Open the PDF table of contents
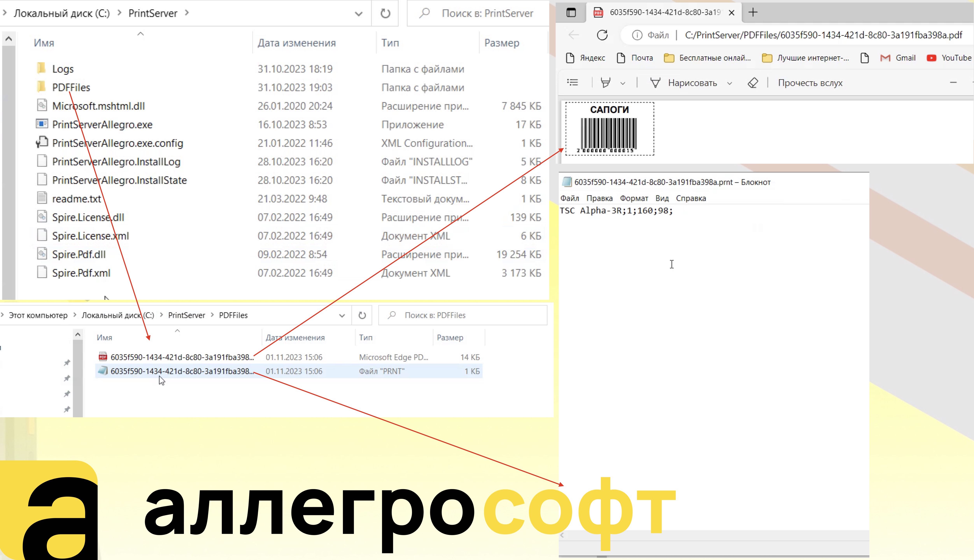974x560 pixels. 572,82
